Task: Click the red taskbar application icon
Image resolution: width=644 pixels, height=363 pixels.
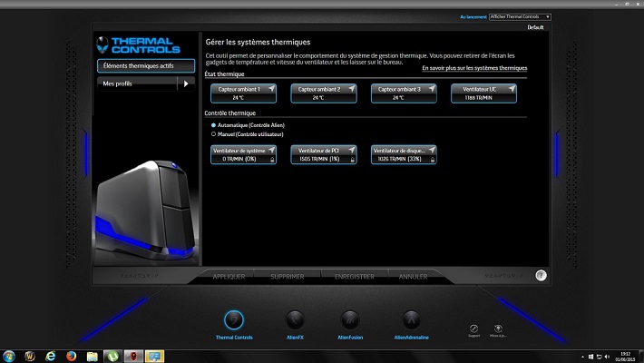Action: [x=133, y=356]
